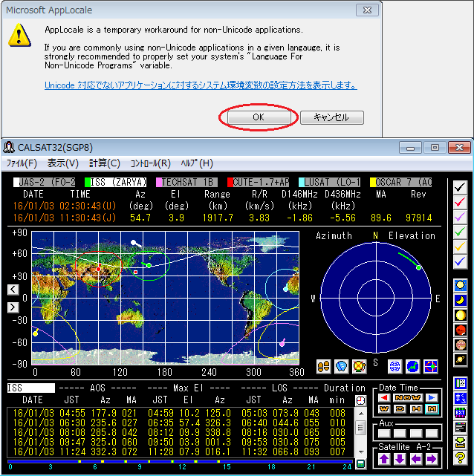Move satellite selection left with purple arrow
Image resolution: width=474 pixels, height=476 pixels.
point(416,459)
